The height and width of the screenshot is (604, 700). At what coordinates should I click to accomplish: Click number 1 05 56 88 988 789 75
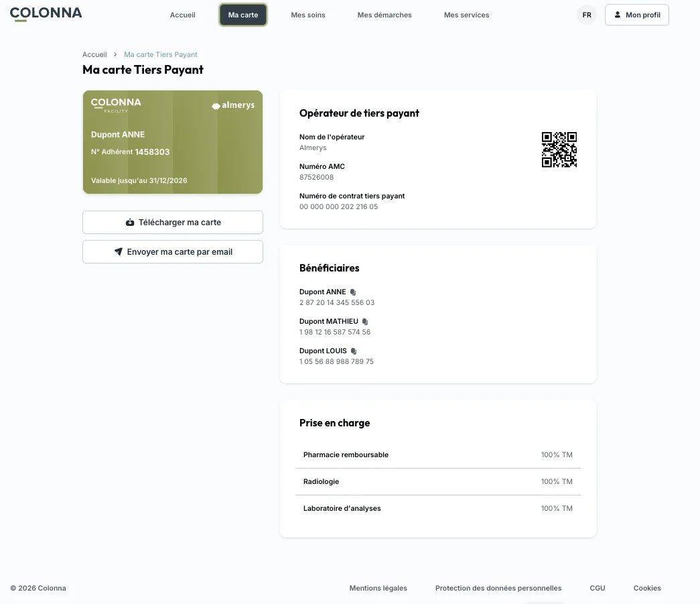(x=337, y=361)
